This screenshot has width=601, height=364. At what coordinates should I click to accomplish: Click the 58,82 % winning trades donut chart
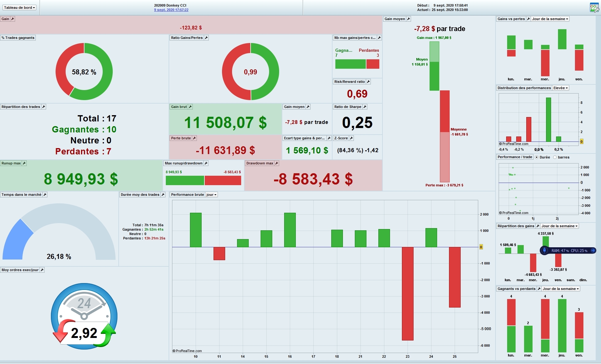coord(84,72)
